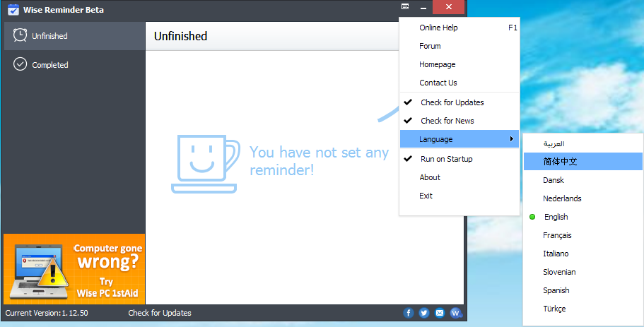Image resolution: width=644 pixels, height=327 pixels.
Task: Open Online Help menu entry
Action: coord(459,28)
